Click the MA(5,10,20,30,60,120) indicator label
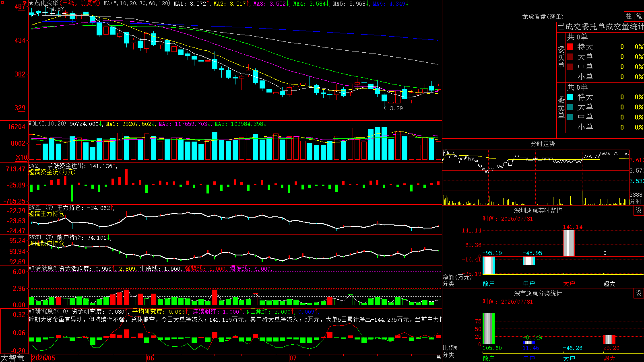 (137, 4)
